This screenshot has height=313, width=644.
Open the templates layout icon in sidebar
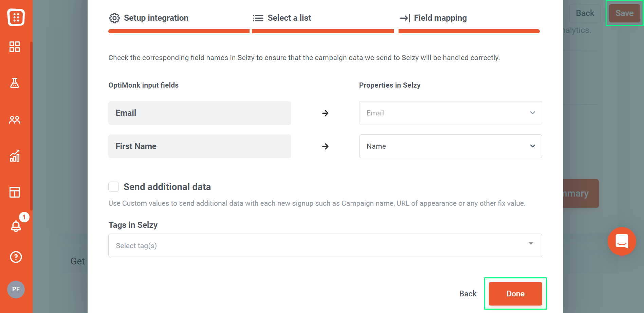15,192
